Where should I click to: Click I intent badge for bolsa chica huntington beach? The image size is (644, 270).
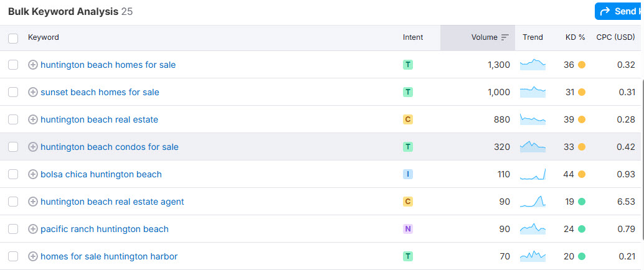pos(408,174)
